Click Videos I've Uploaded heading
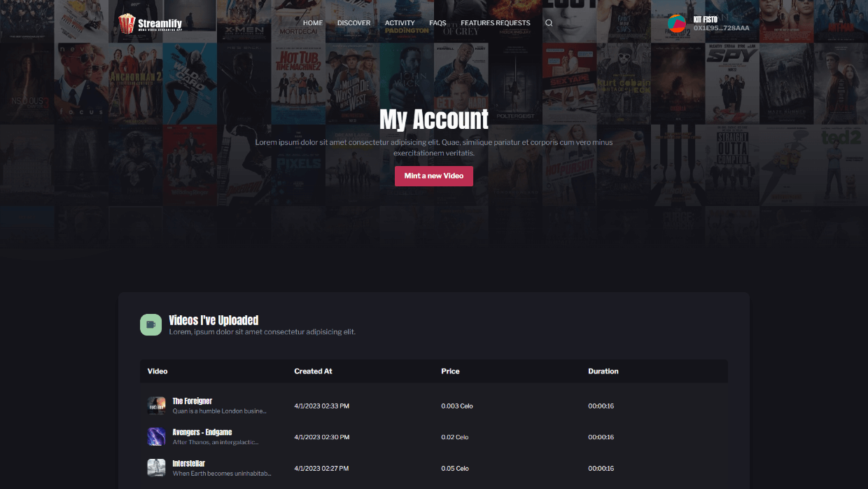The height and width of the screenshot is (489, 868). (213, 320)
